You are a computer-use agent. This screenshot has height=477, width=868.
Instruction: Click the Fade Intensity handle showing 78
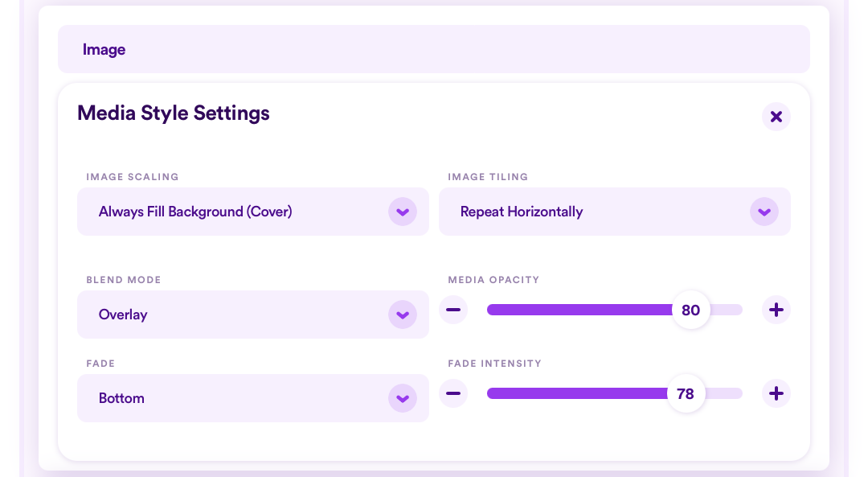click(686, 393)
